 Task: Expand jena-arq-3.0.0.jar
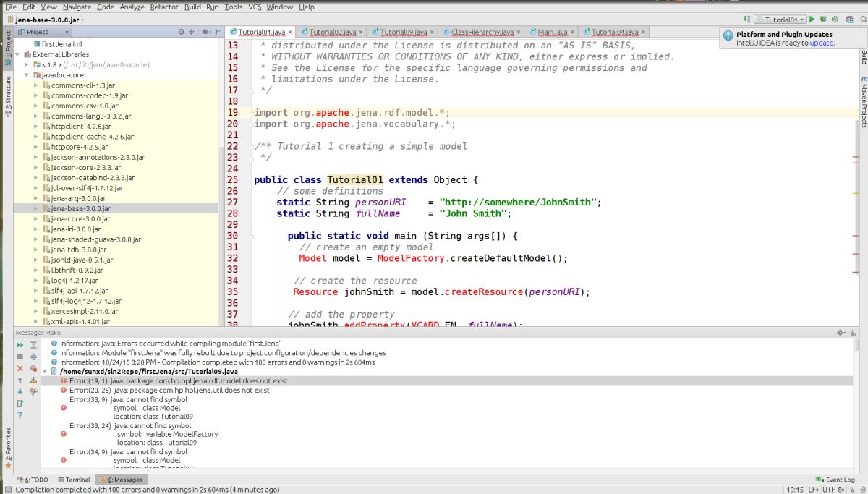point(36,198)
